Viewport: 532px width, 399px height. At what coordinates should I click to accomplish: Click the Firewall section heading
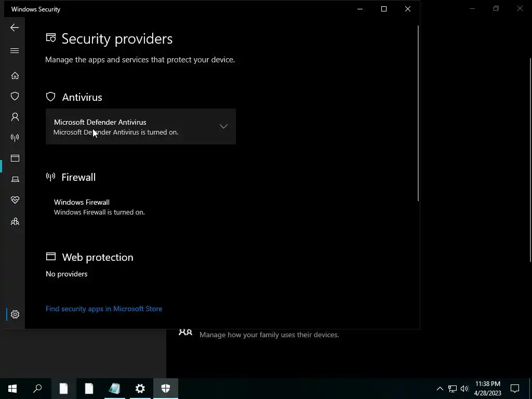tap(78, 177)
